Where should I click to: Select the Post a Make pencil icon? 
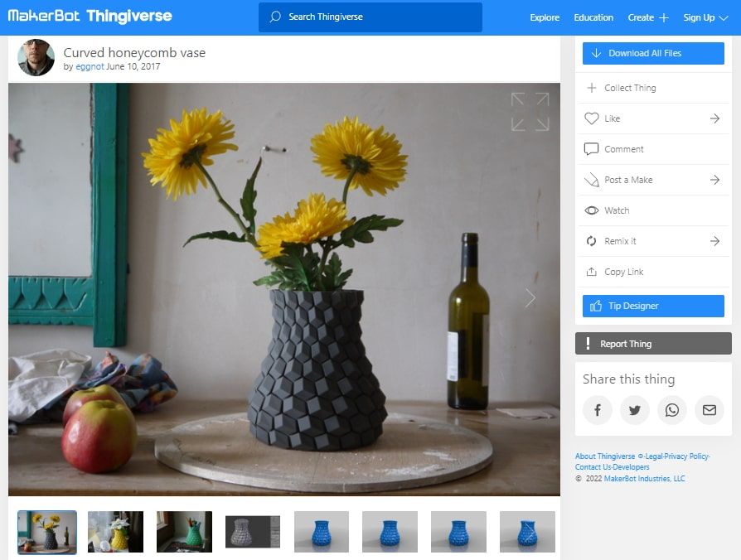pos(591,180)
